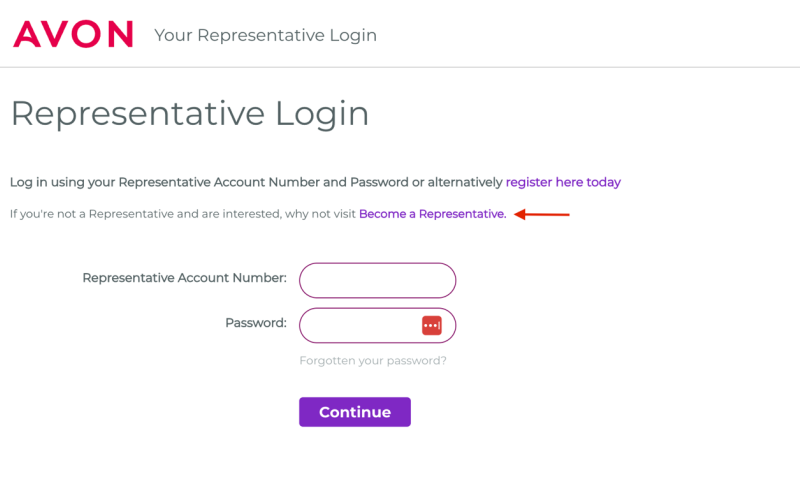Click "Forgotten your password?" link
The height and width of the screenshot is (500, 800).
(373, 360)
